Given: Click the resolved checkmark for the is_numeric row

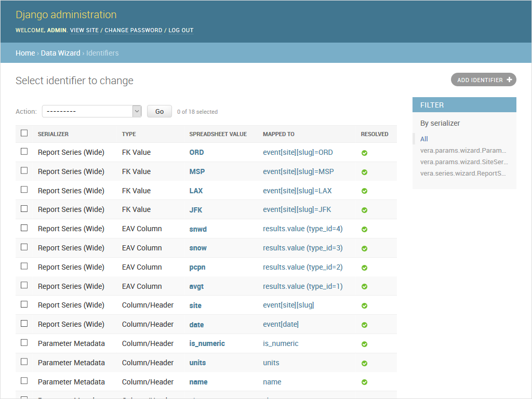Looking at the screenshot, I should 364,343.
